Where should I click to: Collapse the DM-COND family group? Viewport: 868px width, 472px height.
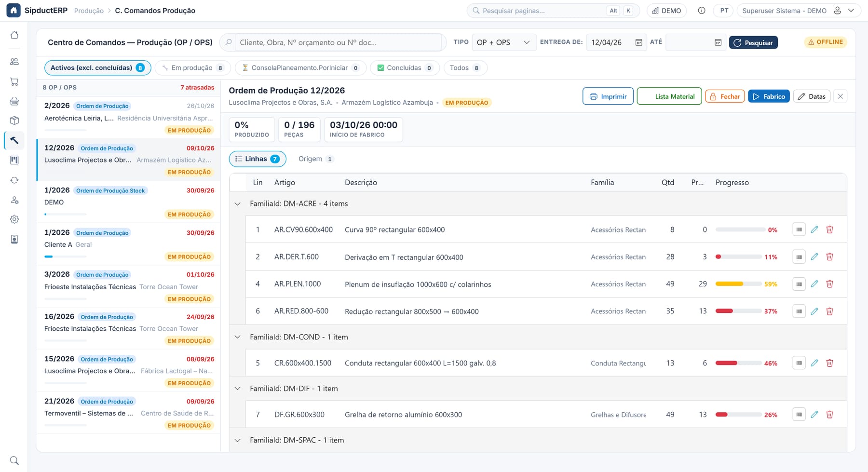[x=237, y=337]
